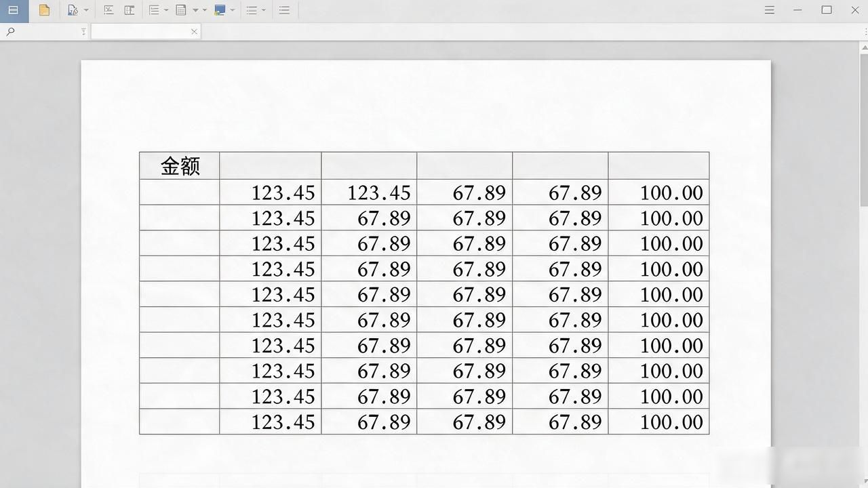Click the last list icon on the toolbar
This screenshot has height=488, width=868.
[284, 10]
